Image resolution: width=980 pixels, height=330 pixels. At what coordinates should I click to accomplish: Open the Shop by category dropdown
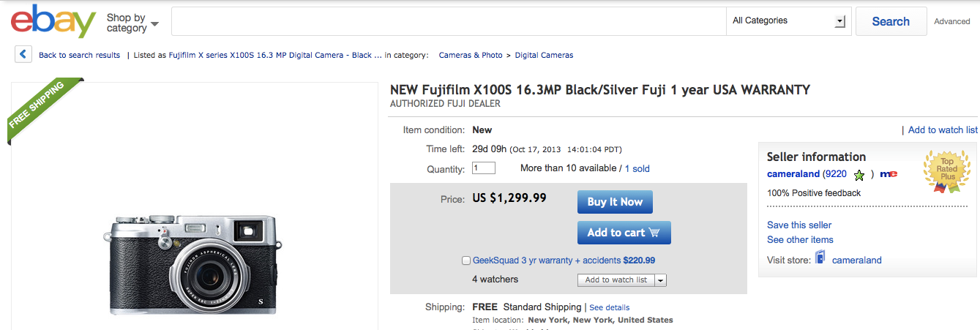132,23
